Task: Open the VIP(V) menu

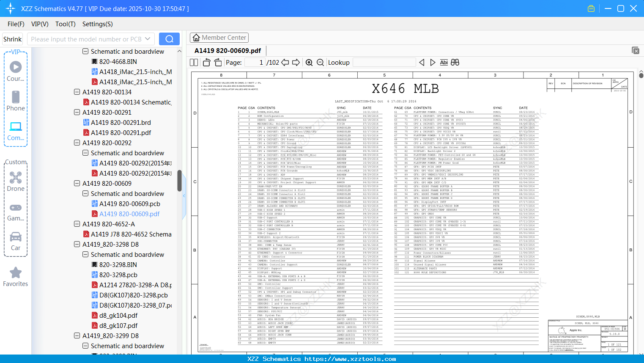Action: coord(40,24)
